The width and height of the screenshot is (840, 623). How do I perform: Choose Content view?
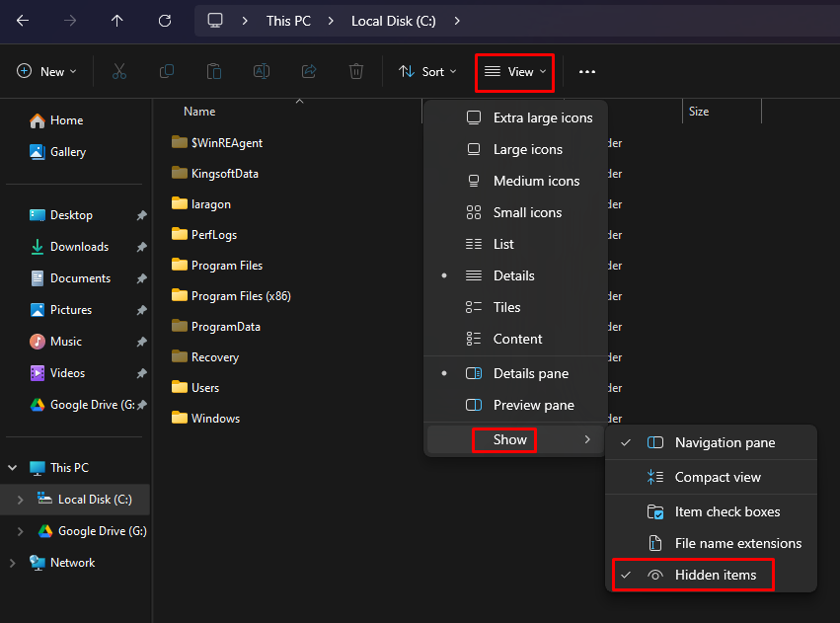[x=515, y=339]
